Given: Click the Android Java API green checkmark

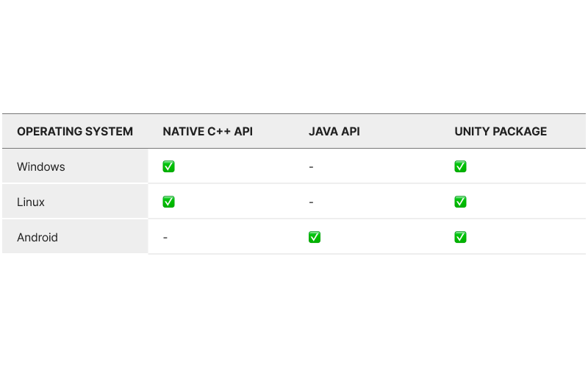Looking at the screenshot, I should [314, 237].
